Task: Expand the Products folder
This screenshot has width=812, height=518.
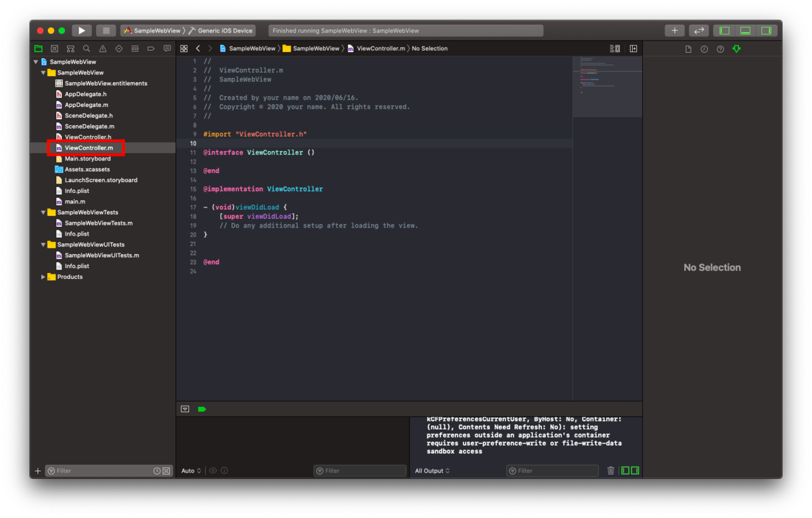Action: pos(43,277)
